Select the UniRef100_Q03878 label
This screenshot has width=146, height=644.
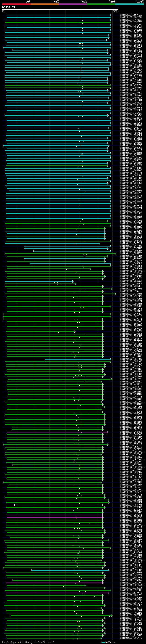(131, 90)
